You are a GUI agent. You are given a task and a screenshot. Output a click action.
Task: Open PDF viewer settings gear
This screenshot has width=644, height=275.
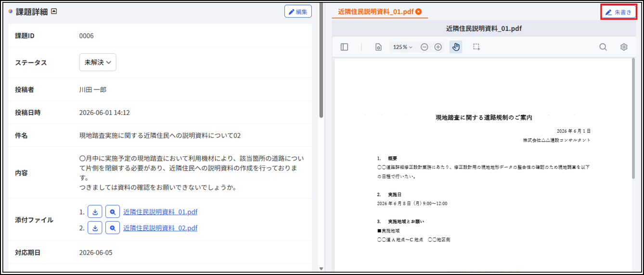coord(624,47)
